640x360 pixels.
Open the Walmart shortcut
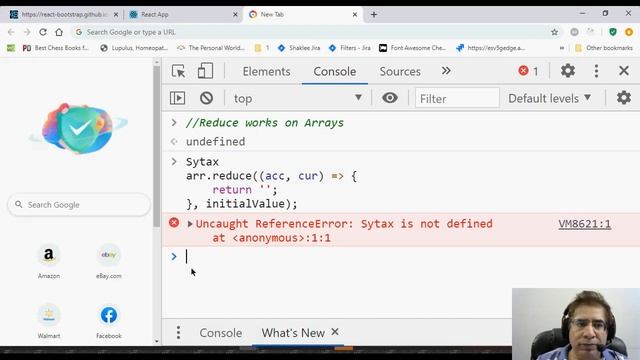(x=49, y=321)
